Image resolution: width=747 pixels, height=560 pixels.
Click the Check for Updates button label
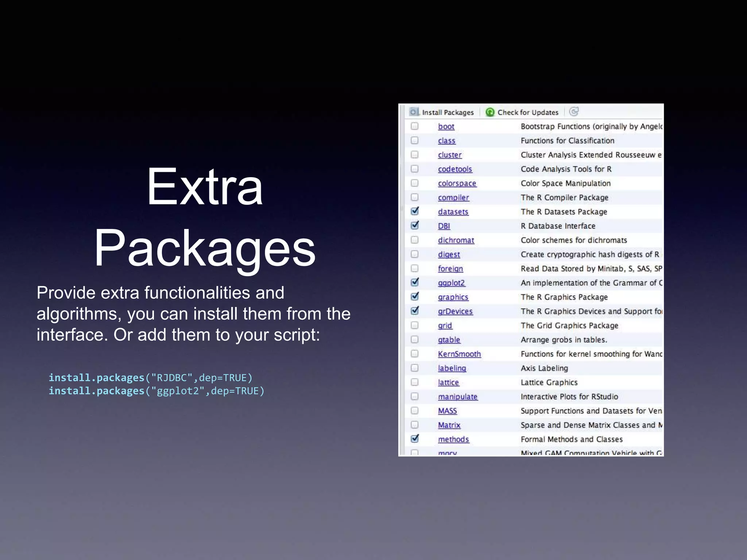click(528, 113)
